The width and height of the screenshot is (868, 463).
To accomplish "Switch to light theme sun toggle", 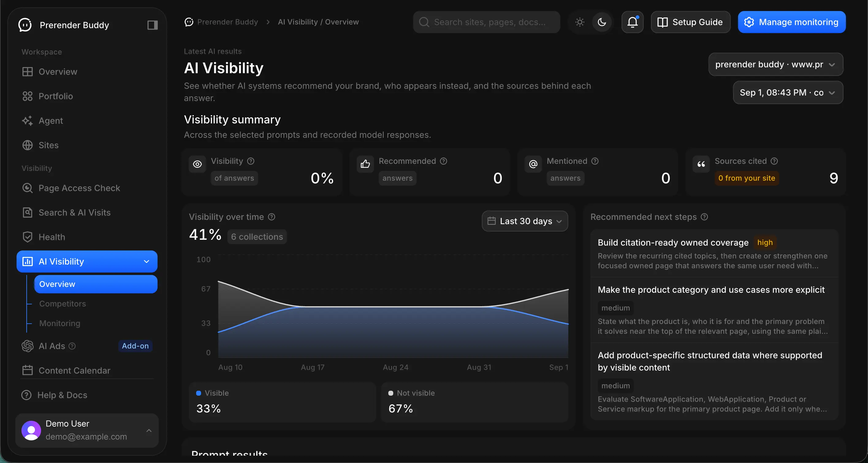I will click(x=580, y=22).
